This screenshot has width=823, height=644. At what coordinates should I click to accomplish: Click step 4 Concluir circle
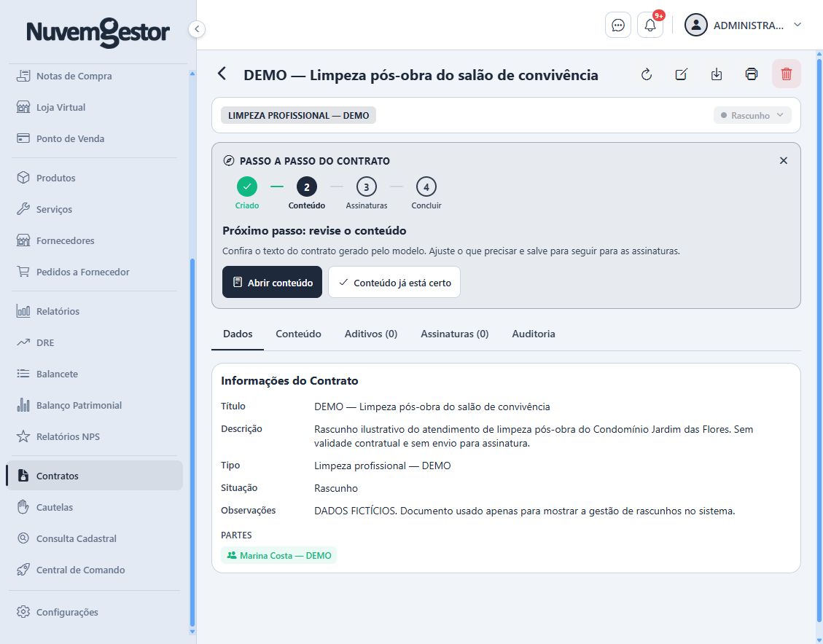426,186
